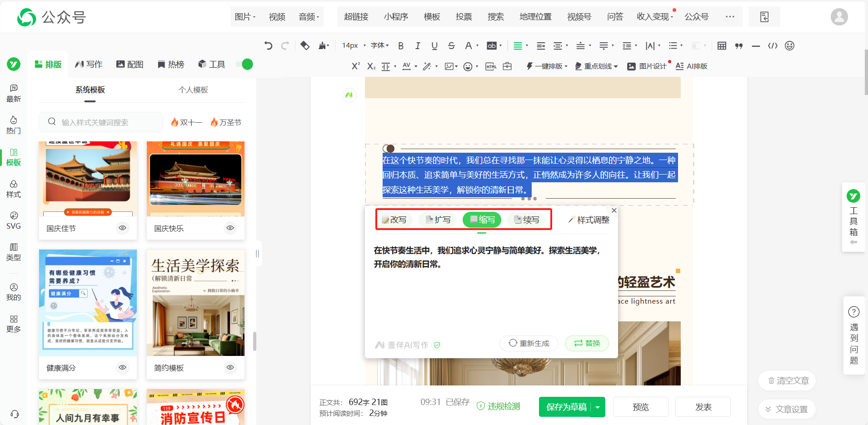Open the 最新 sidebar section

pyautogui.click(x=14, y=93)
